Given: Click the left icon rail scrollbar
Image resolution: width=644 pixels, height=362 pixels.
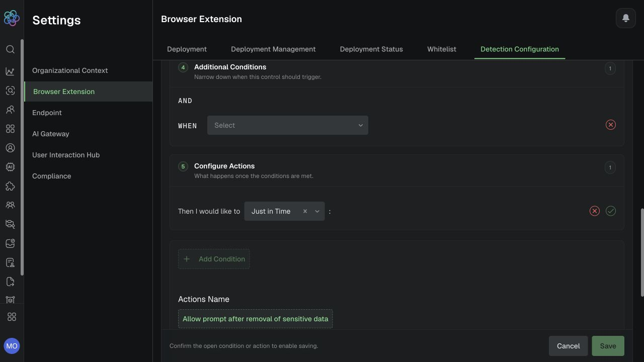Looking at the screenshot, I should pyautogui.click(x=22, y=157).
